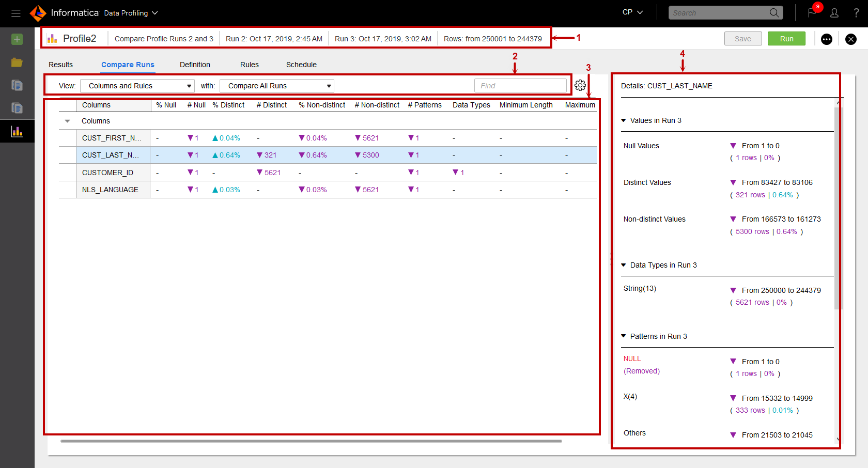Collapse Patterns in Run 3 section
The height and width of the screenshot is (468, 868).
[624, 336]
